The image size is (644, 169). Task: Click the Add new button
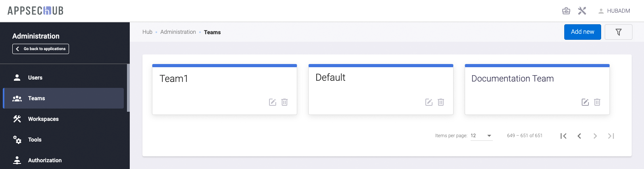coord(582,32)
